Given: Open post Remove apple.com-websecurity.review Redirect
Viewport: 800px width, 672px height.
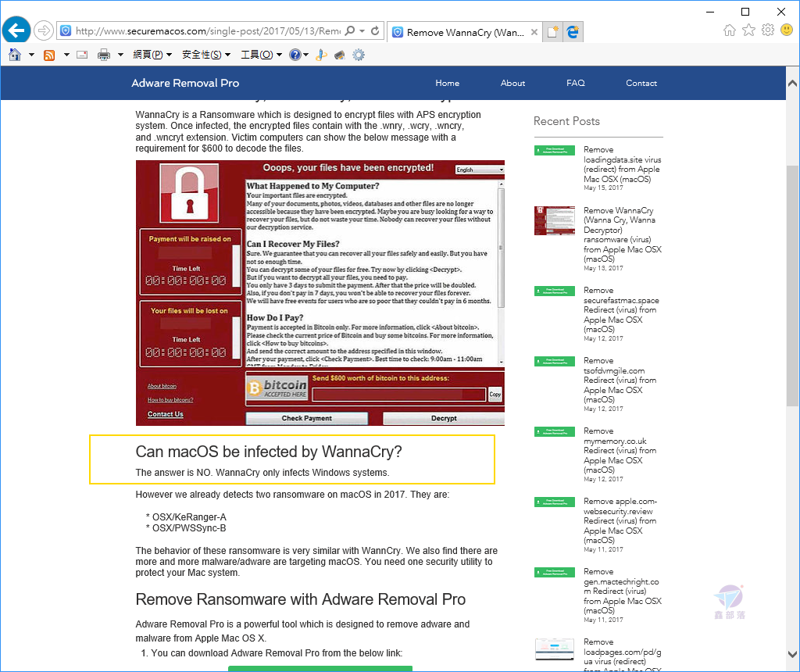Looking at the screenshot, I should coord(620,521).
